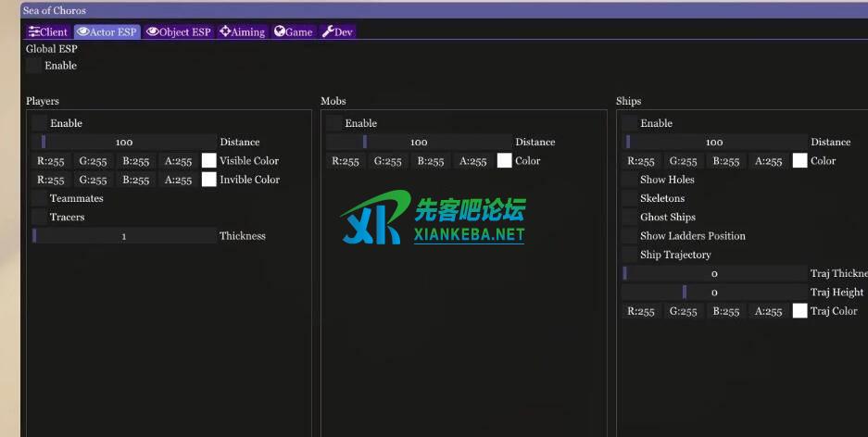The height and width of the screenshot is (437, 868).
Task: Check the Show Holes option for ships
Action: pos(630,180)
